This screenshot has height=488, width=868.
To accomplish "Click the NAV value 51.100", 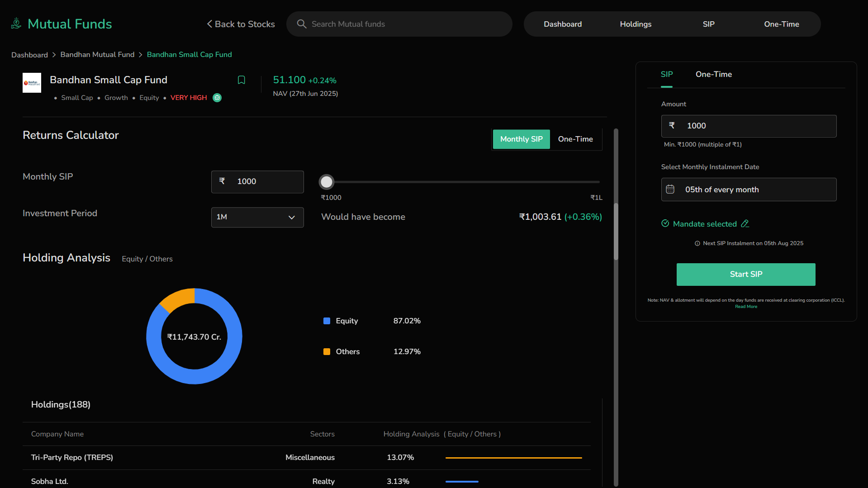I will pyautogui.click(x=289, y=80).
